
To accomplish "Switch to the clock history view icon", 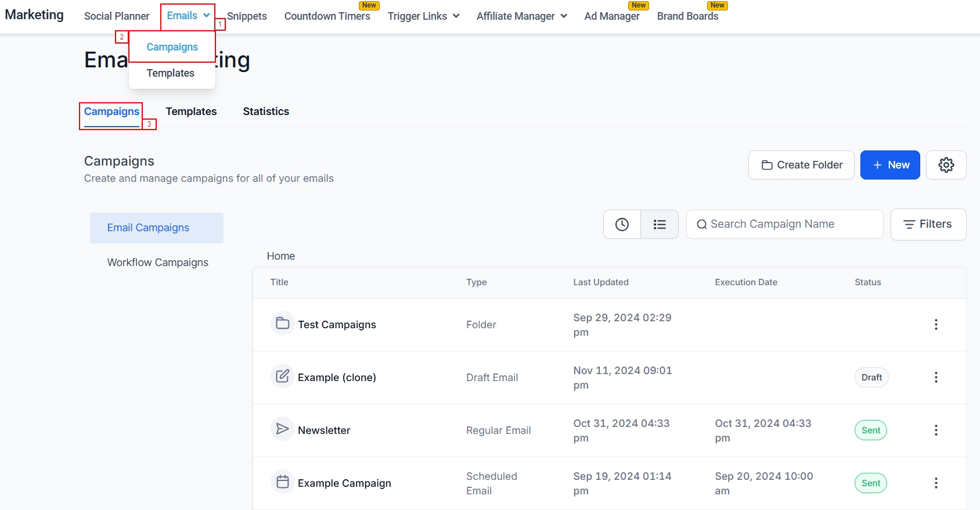I will [622, 224].
